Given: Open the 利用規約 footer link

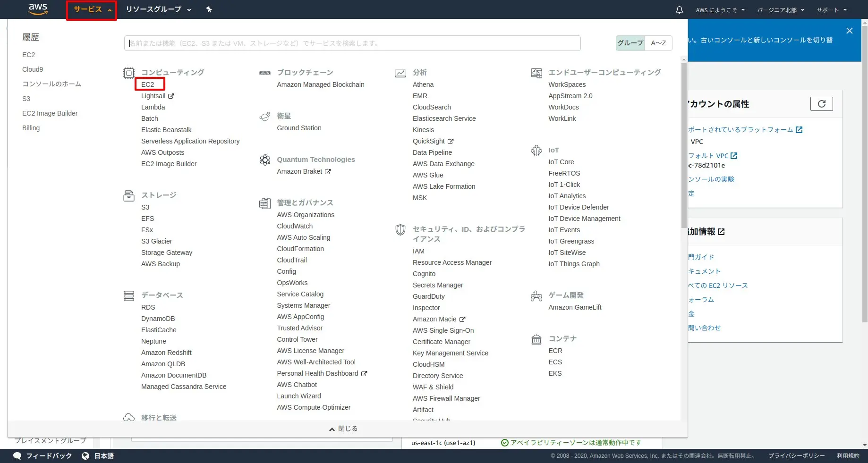Looking at the screenshot, I should tap(848, 456).
